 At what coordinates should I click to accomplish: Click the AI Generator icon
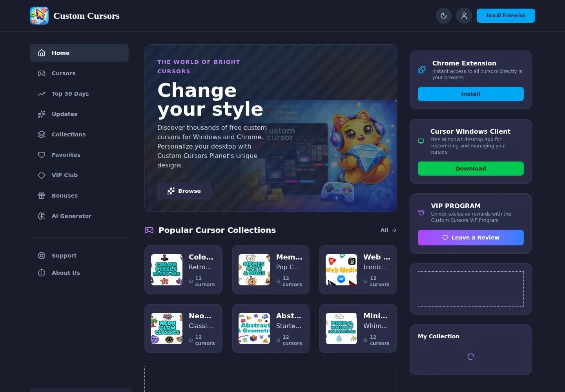tap(42, 216)
